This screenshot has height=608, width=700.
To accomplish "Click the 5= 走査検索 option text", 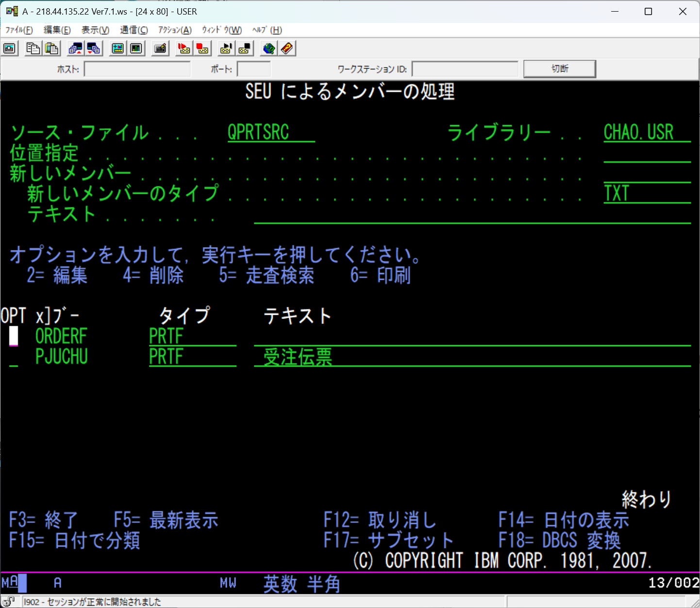I will tap(267, 275).
